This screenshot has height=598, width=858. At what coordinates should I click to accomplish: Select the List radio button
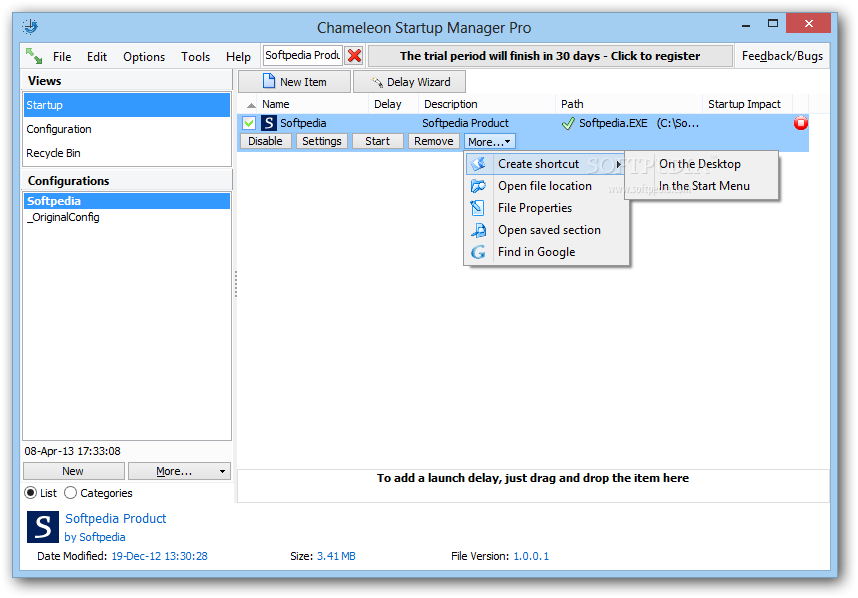31,493
